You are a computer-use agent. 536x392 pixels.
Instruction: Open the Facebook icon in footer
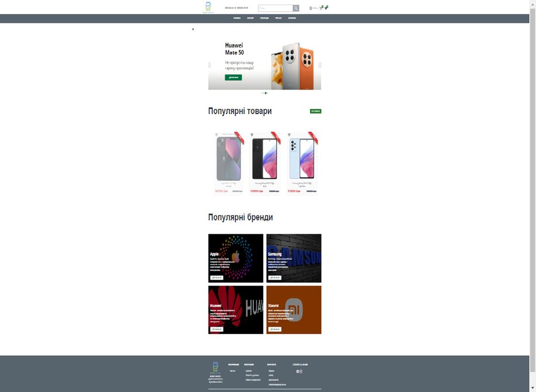[298, 371]
